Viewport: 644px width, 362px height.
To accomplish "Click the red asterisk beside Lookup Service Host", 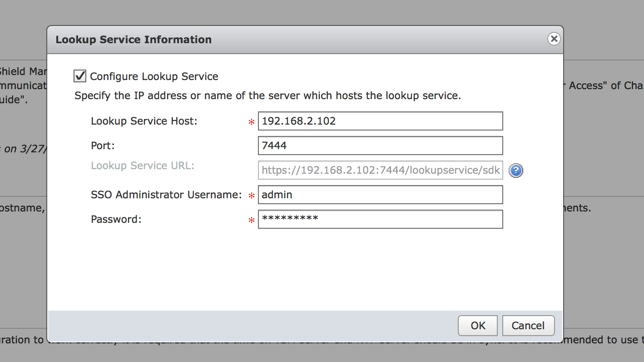I will [x=251, y=122].
